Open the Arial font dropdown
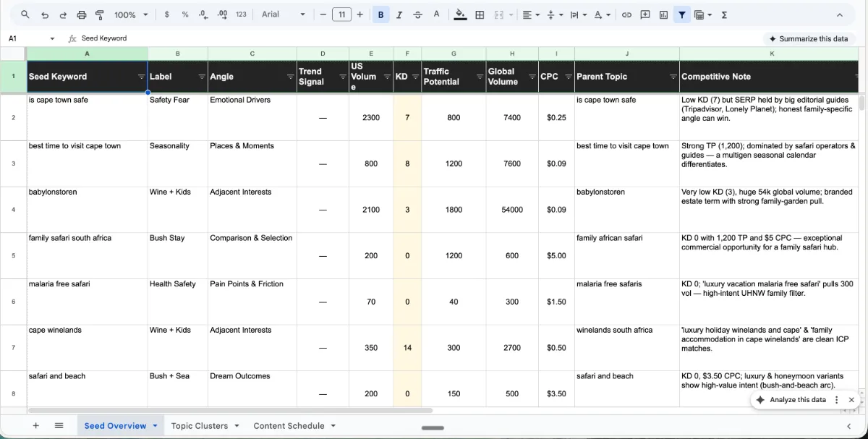 [x=283, y=14]
